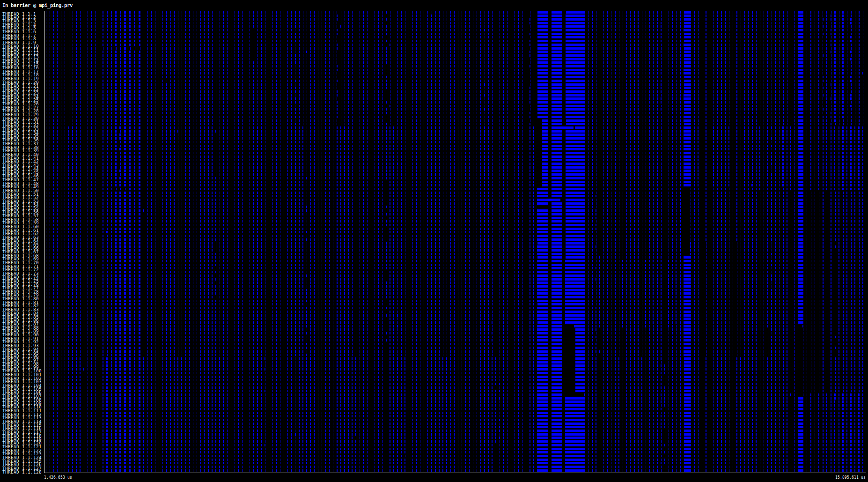Select the THREAD 1.1.100 row label
The image size is (868, 482).
tap(22, 371)
